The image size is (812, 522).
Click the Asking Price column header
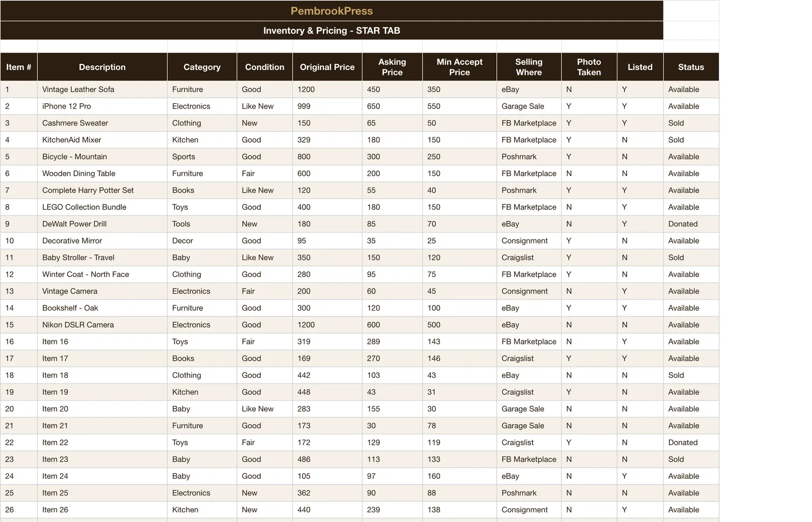(392, 67)
